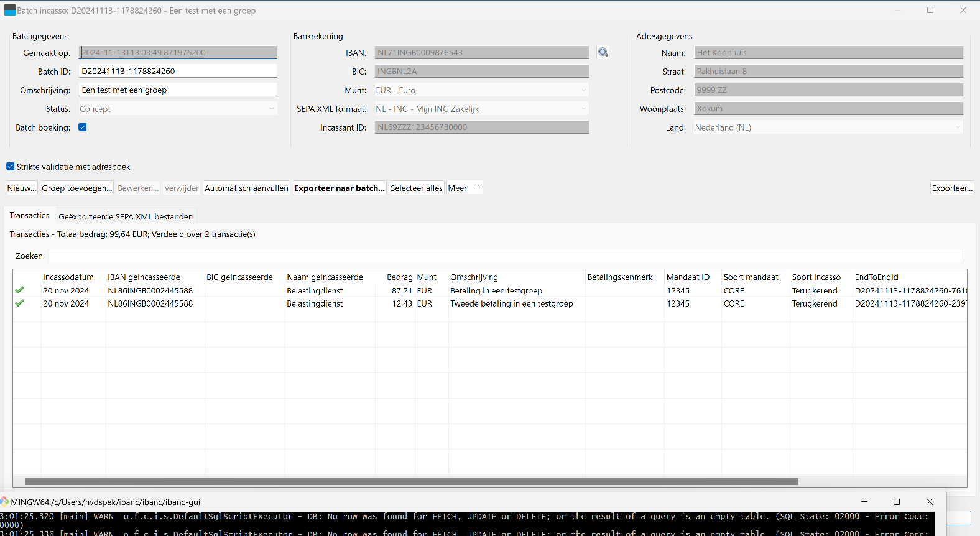Expand the SEPA XML formaat dropdown
The width and height of the screenshot is (980, 536).
pos(481,109)
